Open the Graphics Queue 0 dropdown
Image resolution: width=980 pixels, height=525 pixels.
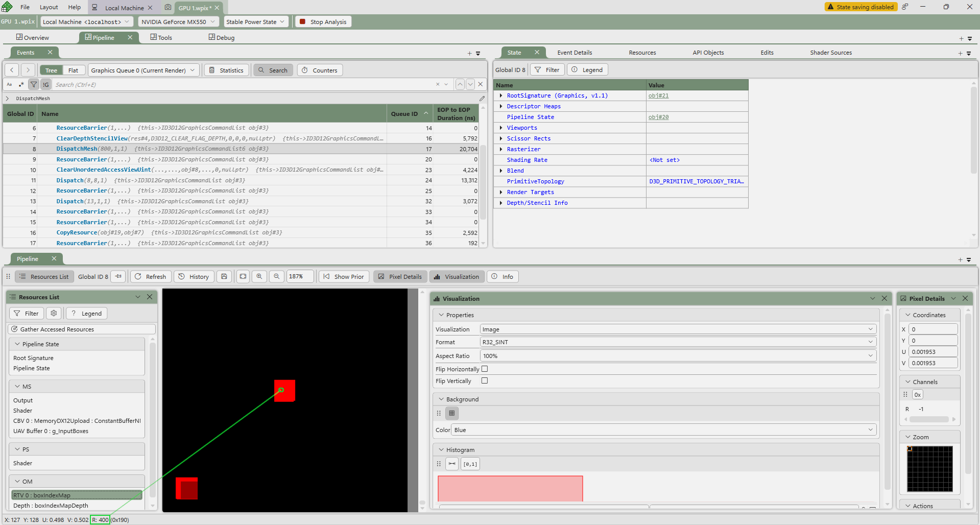pyautogui.click(x=143, y=70)
